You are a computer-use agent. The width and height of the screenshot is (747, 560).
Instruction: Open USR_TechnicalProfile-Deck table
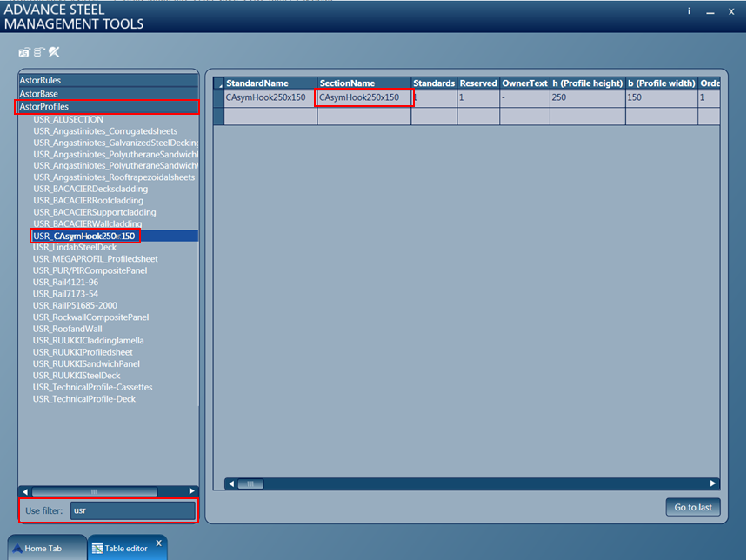(x=83, y=399)
